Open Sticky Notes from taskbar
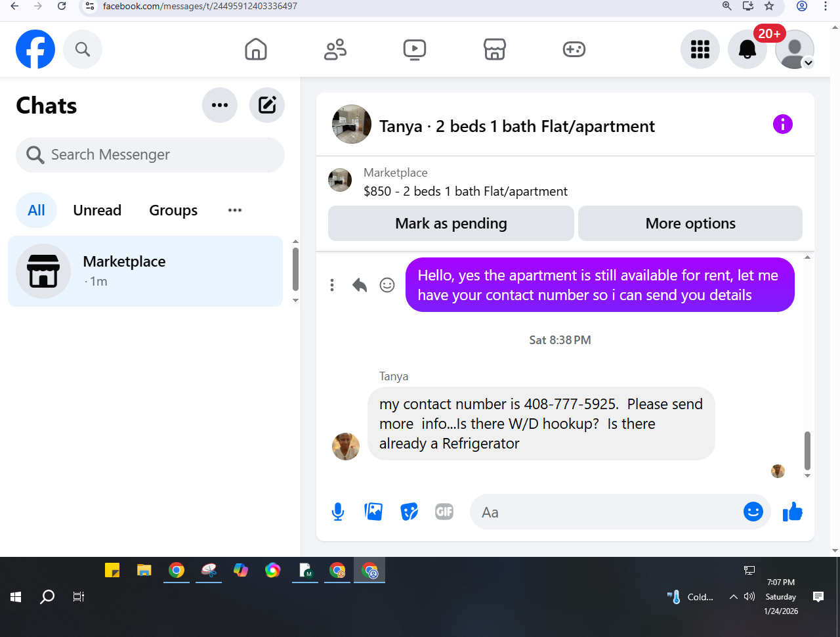Screen dimensions: 840x637 (112, 570)
